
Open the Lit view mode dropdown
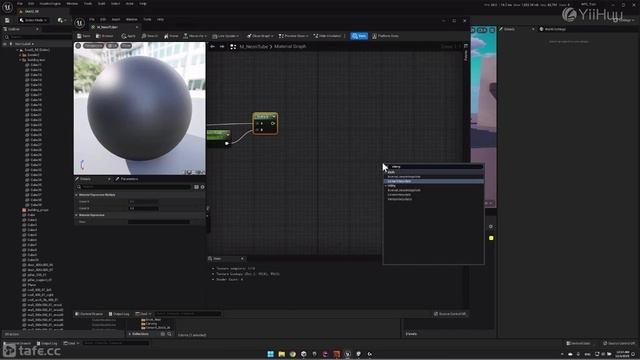(112, 46)
